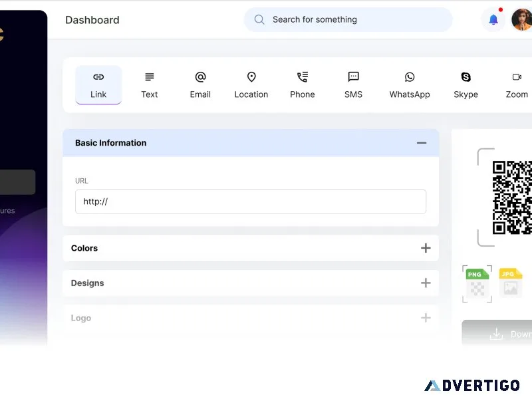Expand the Colors section
This screenshot has height=399, width=532.
pos(426,248)
